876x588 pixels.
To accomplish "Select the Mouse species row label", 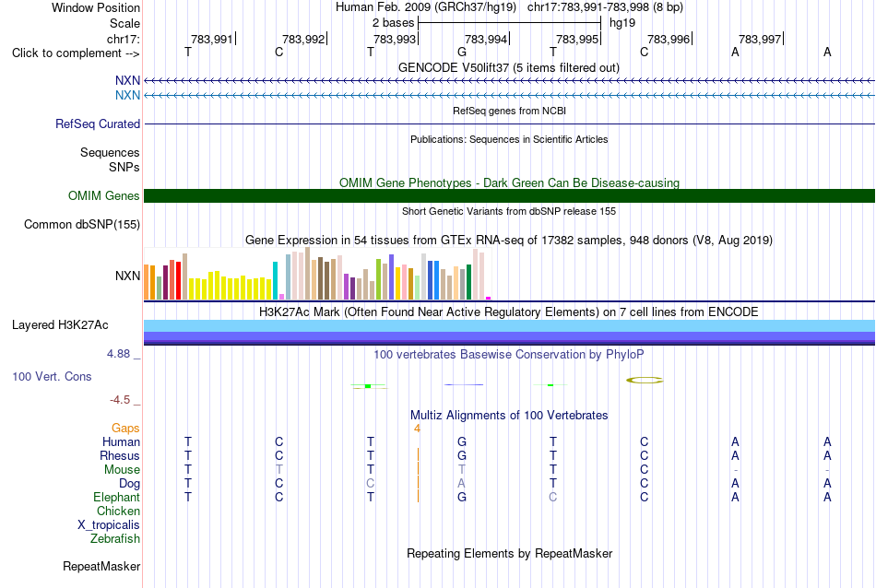I will coord(122,470).
